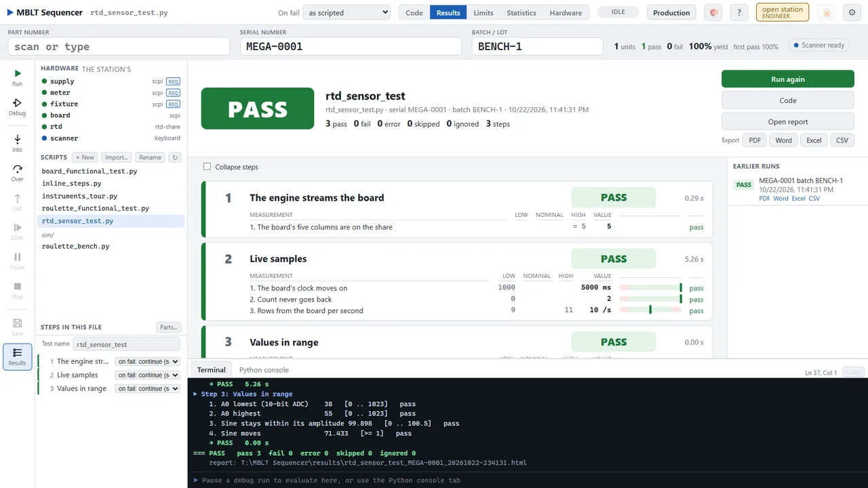Export results as PDF button
This screenshot has height=488, width=868.
pyautogui.click(x=754, y=140)
